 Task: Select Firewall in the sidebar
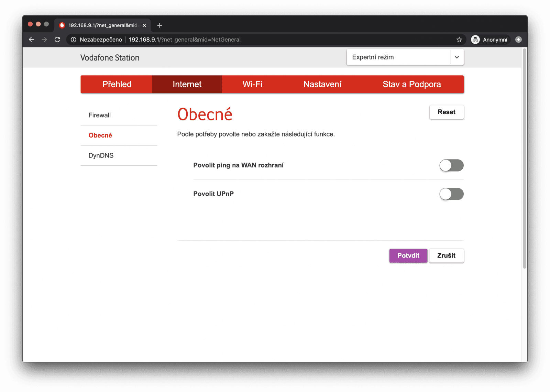100,115
